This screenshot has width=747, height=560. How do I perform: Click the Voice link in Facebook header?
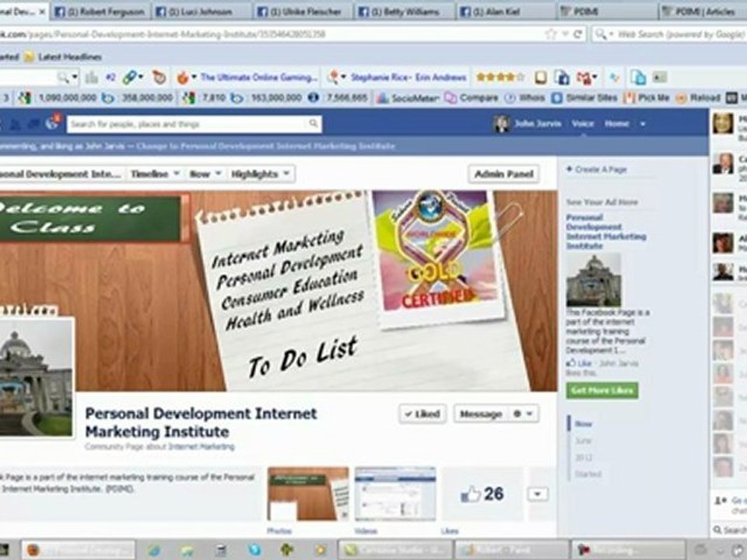tap(582, 124)
